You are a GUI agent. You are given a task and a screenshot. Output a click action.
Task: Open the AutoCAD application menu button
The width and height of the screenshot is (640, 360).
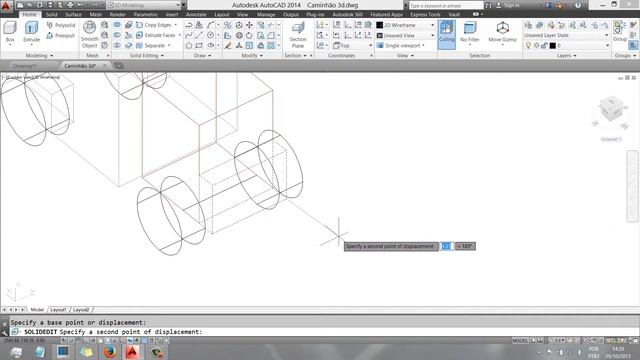[x=6, y=6]
